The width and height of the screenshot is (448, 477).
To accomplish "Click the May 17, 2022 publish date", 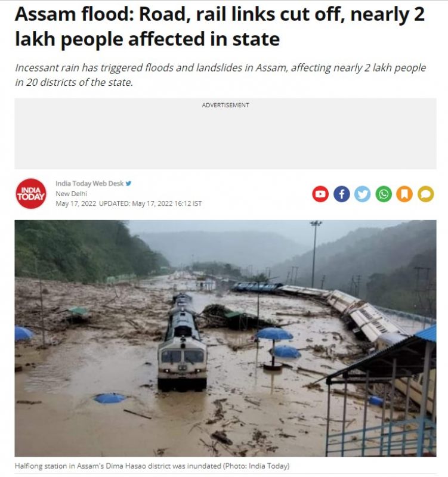I will [x=76, y=203].
